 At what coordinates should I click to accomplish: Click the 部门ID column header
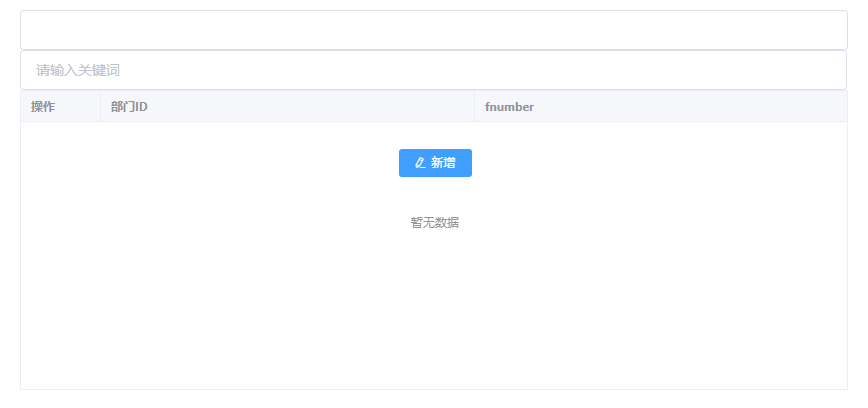129,107
